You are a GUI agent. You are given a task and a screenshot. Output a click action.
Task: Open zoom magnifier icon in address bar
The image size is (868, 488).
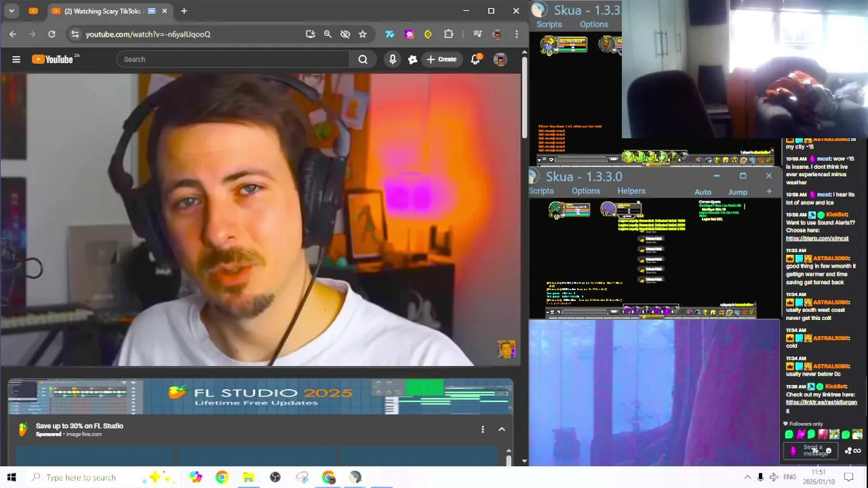328,34
